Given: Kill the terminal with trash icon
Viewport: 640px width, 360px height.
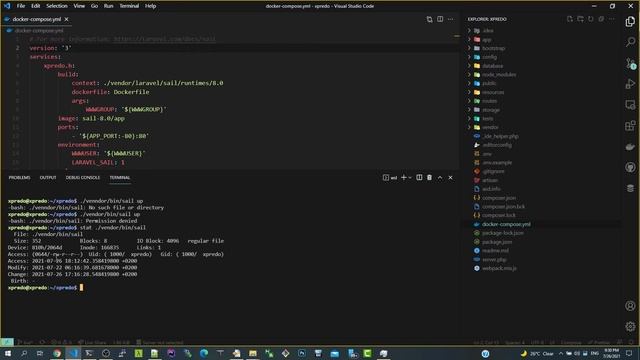Looking at the screenshot, I should click(x=429, y=178).
